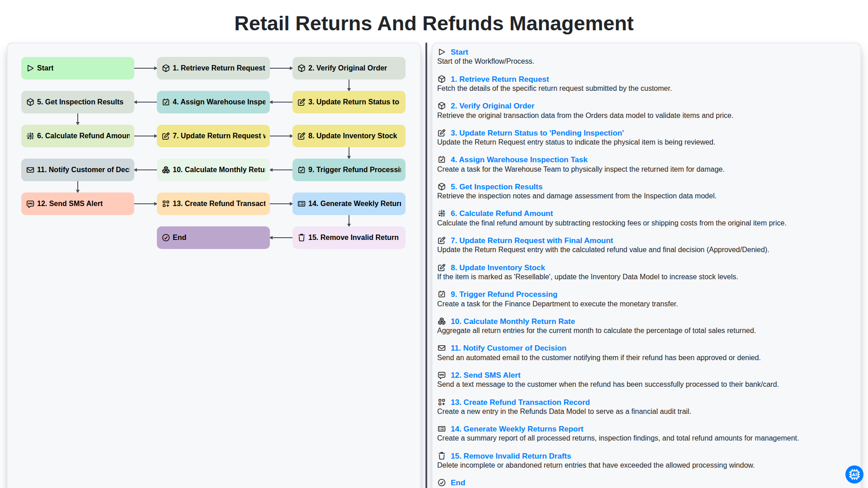Viewport: 868px width, 488px height.
Task: Open the 8. Update Inventory Stock link
Action: (x=498, y=267)
